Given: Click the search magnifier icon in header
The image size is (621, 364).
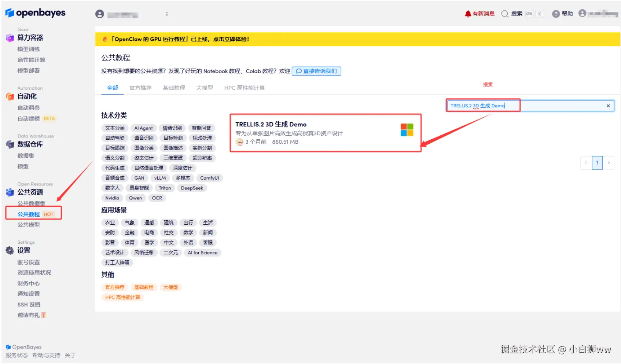Looking at the screenshot, I should (505, 14).
